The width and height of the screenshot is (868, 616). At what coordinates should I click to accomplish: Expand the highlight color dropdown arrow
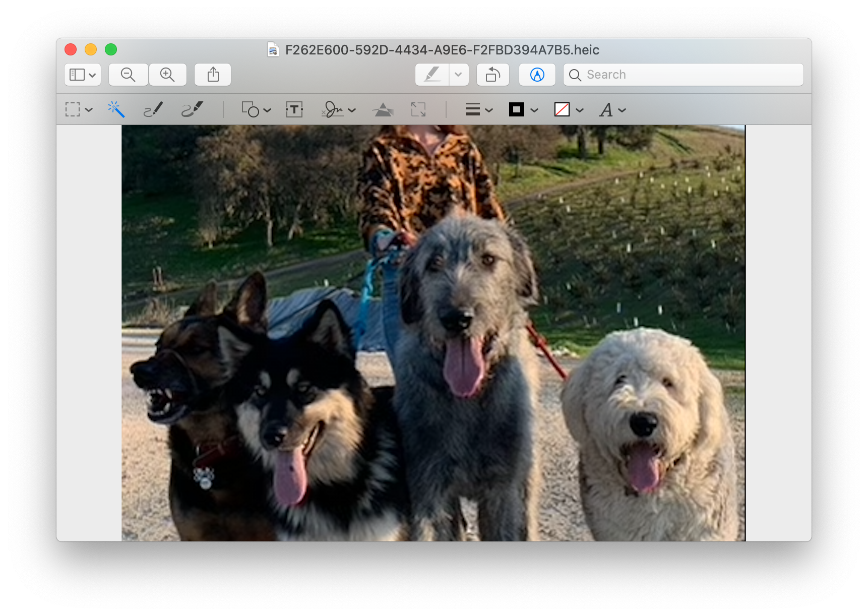[459, 75]
